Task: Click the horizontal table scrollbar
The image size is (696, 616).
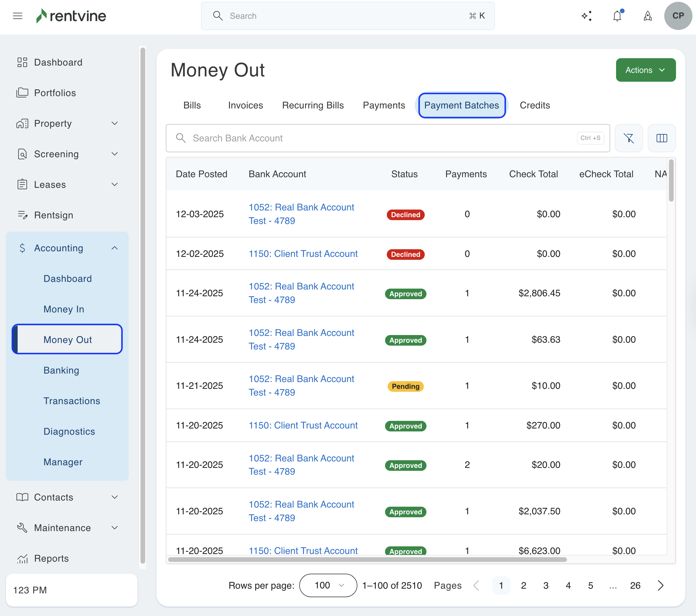Action: coord(367,560)
